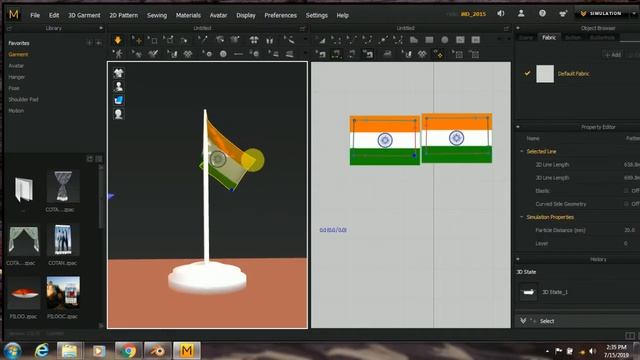Expand the Select tool options chevron
The width and height of the screenshot is (640, 360).
(x=523, y=321)
